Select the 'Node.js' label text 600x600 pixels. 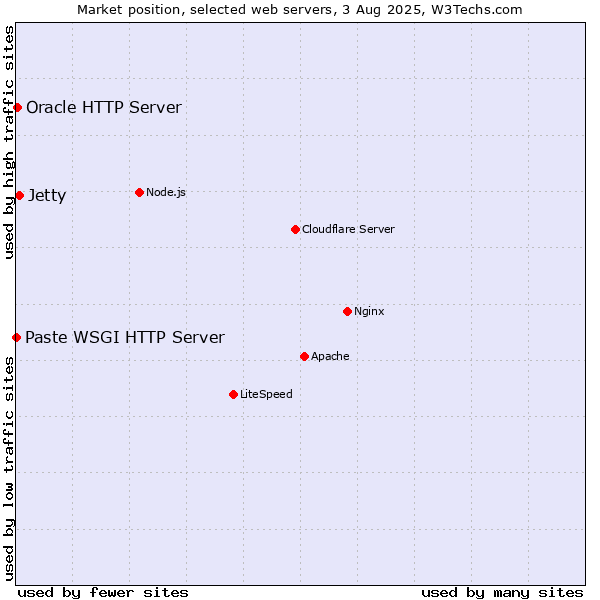tap(166, 192)
